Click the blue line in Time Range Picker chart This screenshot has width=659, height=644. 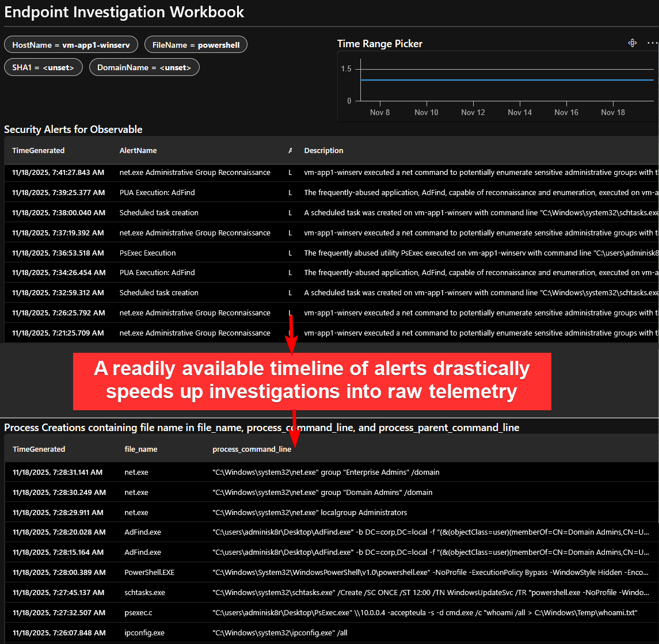click(x=506, y=80)
